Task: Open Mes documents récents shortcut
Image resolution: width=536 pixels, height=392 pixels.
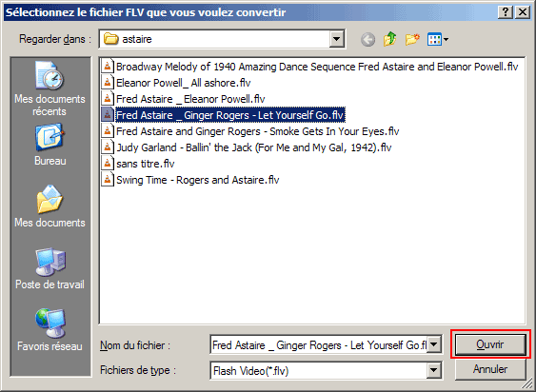Action: click(50, 88)
